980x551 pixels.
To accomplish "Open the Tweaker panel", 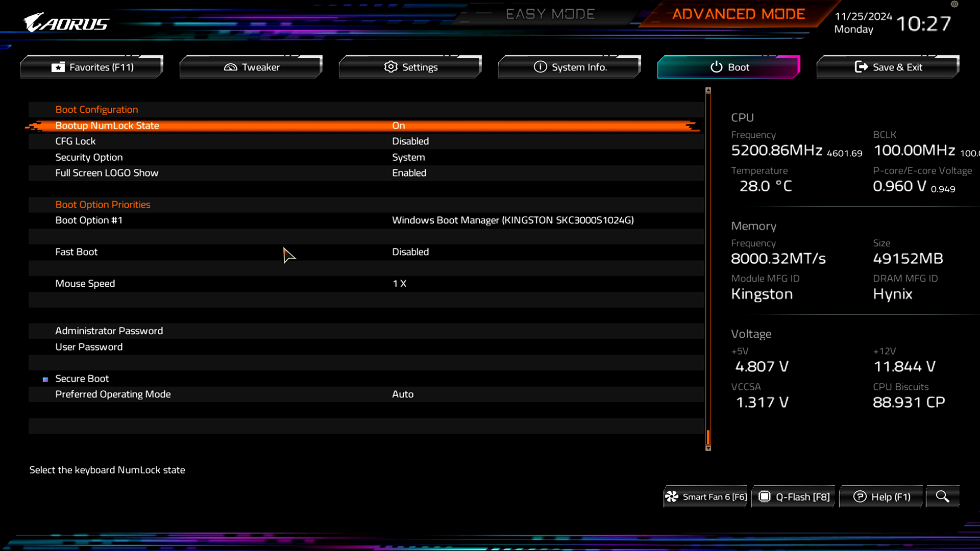I will 251,67.
